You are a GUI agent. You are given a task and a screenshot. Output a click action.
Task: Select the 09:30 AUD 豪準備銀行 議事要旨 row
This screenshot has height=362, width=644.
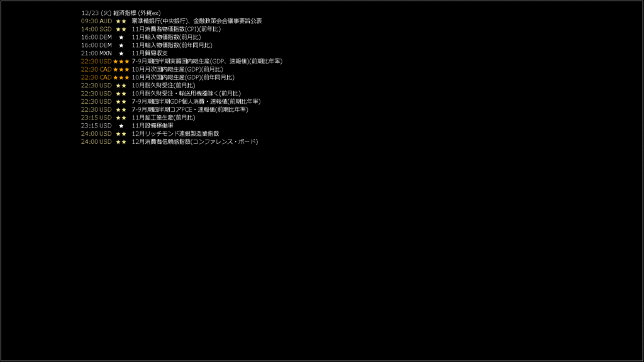[x=171, y=21]
